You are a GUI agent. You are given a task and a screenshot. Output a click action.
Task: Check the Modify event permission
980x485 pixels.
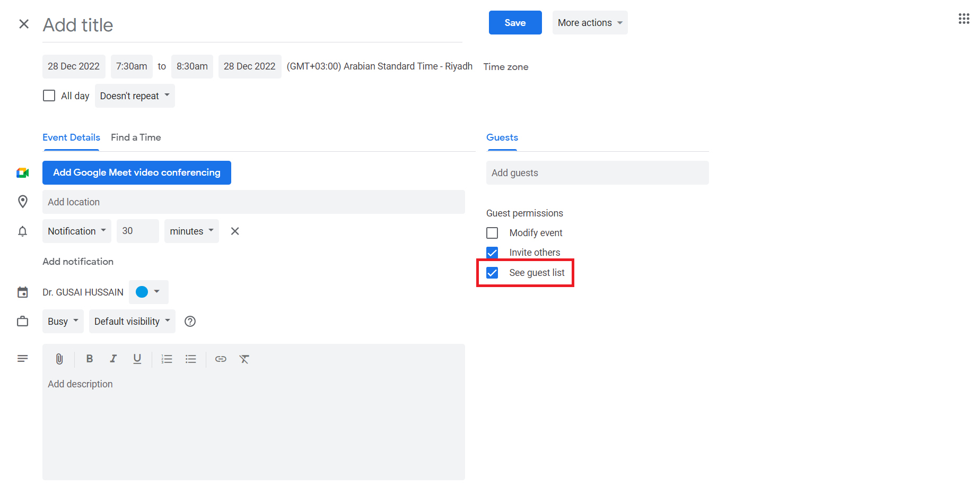point(492,233)
